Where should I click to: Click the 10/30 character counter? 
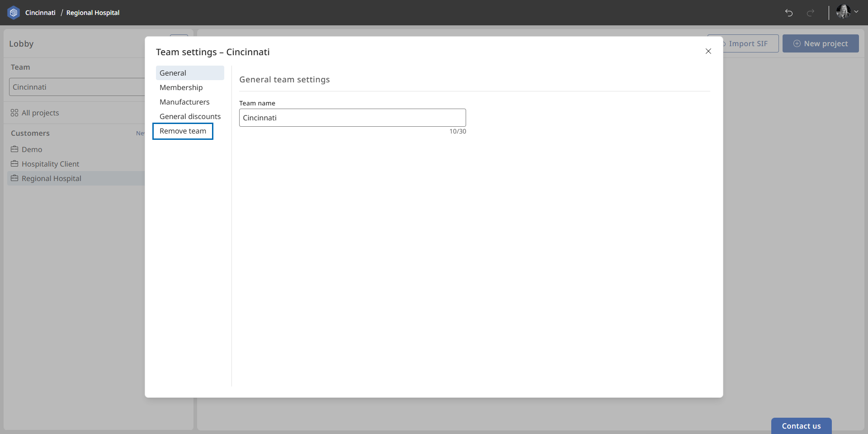458,131
